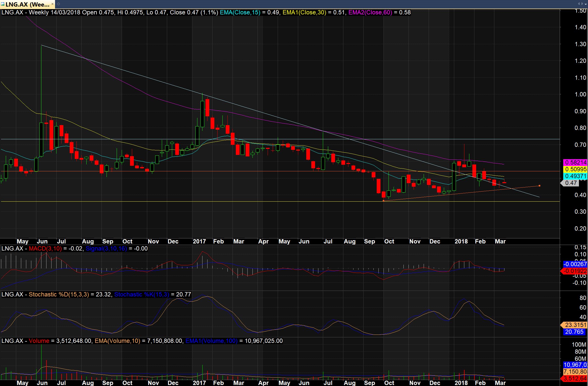Click the blue -0.00267 signal value tag

click(x=575, y=264)
